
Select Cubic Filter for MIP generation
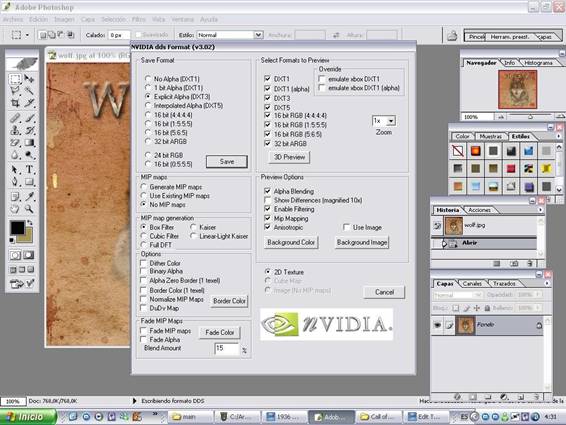pyautogui.click(x=144, y=236)
